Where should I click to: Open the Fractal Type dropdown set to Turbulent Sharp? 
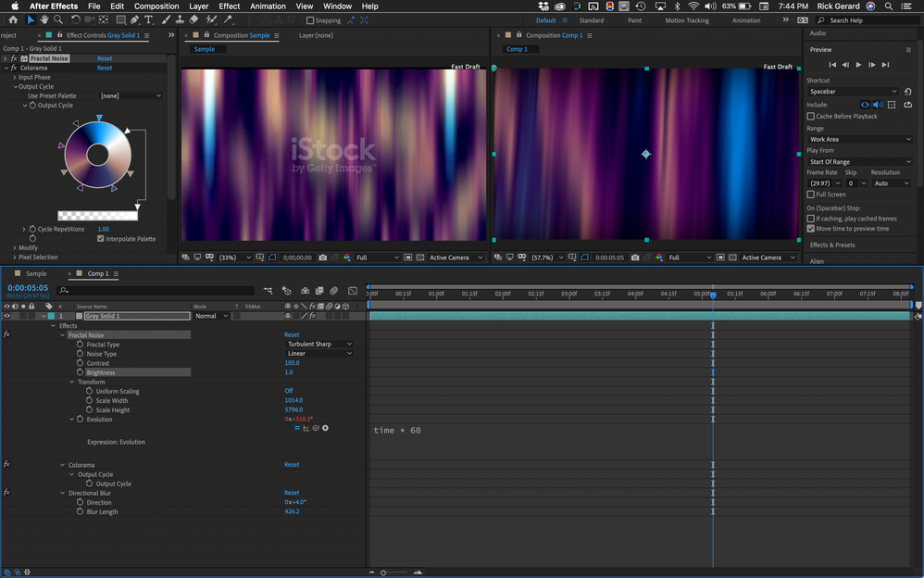pyautogui.click(x=318, y=344)
